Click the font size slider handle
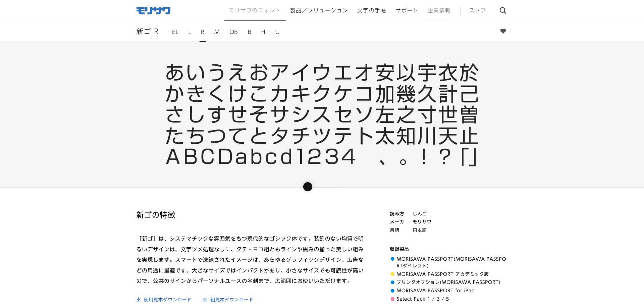The image size is (644, 304). tap(308, 187)
